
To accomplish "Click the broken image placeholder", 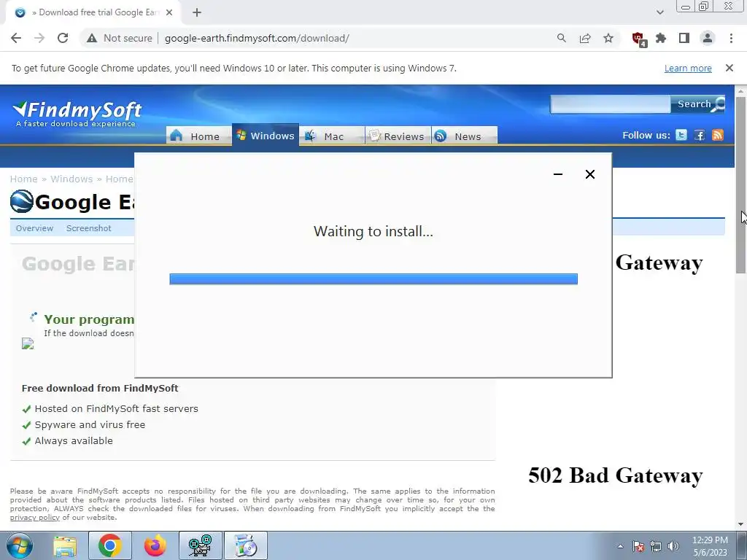I will (x=28, y=344).
